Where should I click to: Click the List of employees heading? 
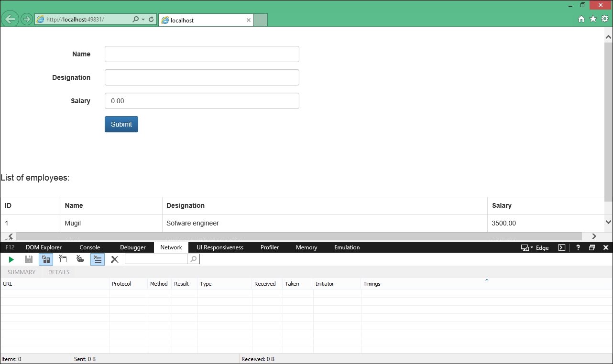35,178
